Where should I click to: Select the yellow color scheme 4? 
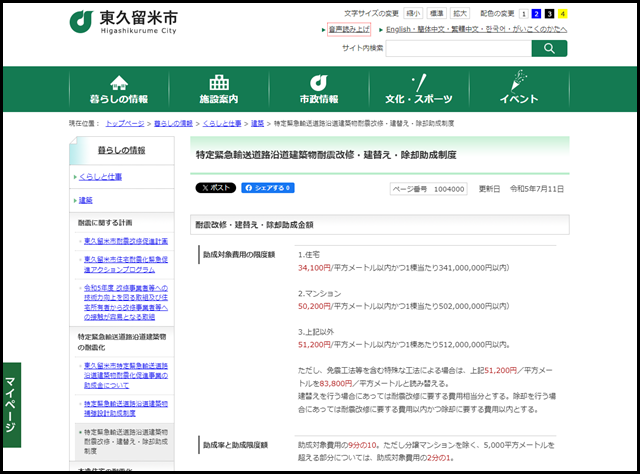(x=562, y=13)
